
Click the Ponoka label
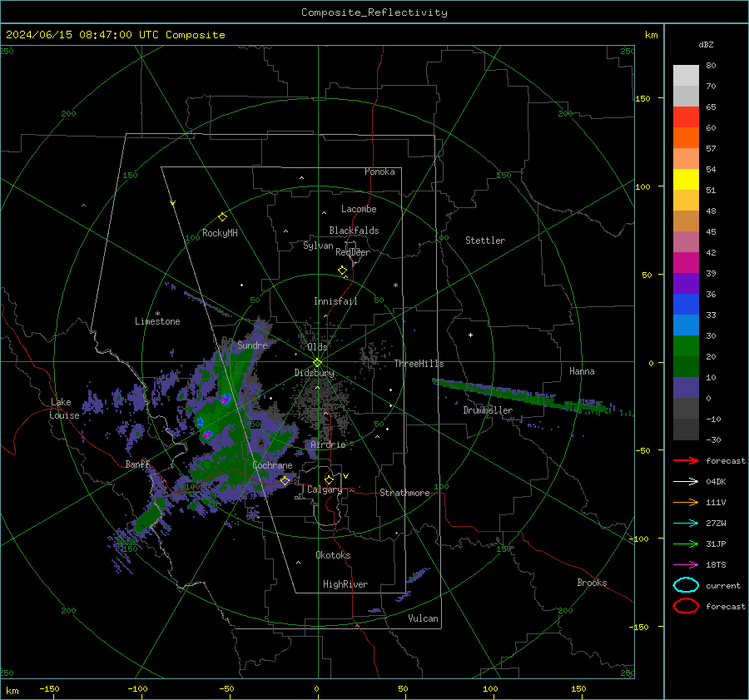pos(379,171)
